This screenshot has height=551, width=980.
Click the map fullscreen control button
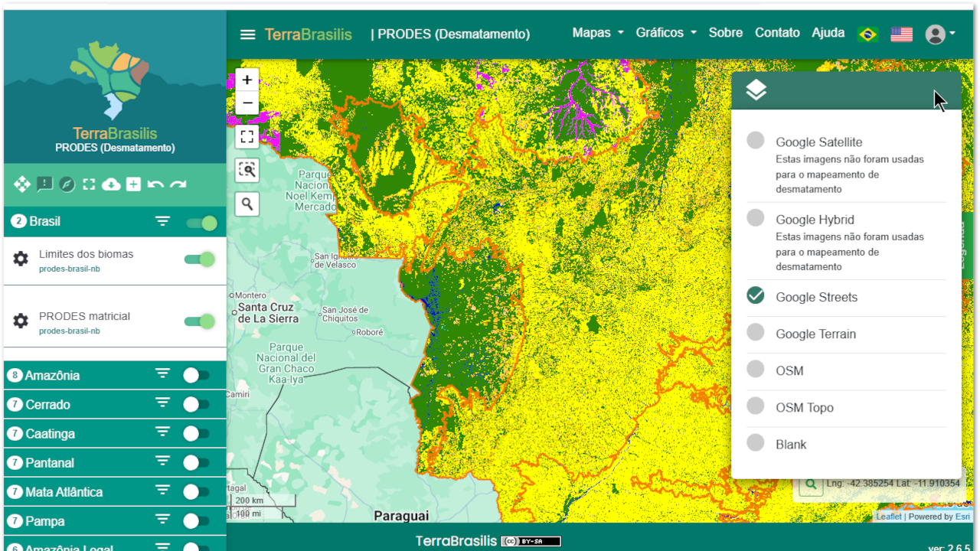coord(247,136)
